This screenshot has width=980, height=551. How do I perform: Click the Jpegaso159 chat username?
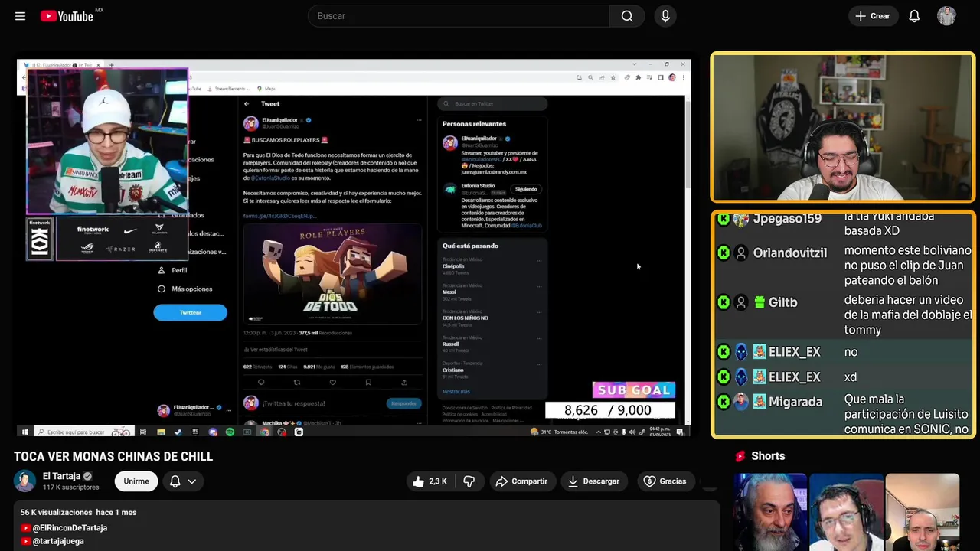click(x=787, y=219)
